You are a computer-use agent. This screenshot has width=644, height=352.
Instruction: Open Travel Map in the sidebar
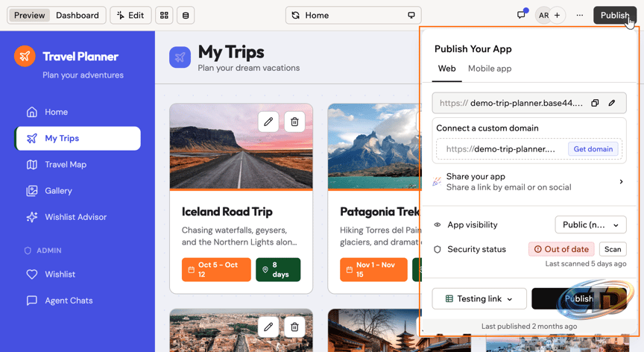[x=78, y=164]
